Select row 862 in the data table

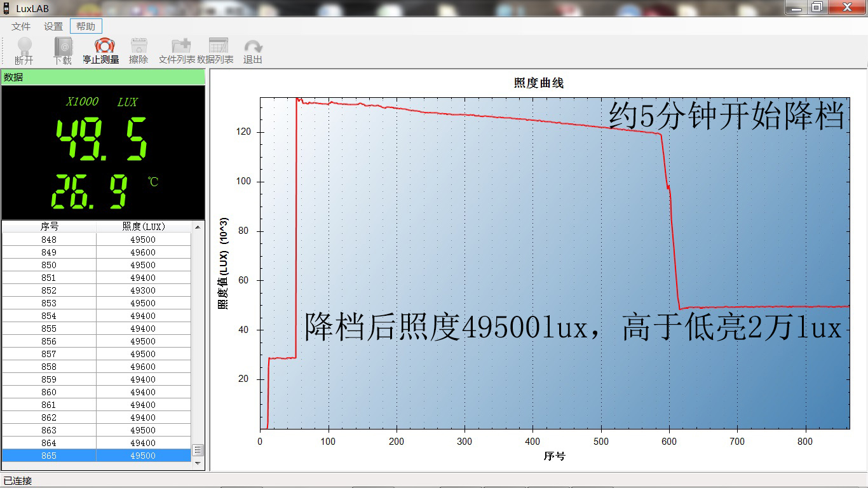tap(97, 417)
